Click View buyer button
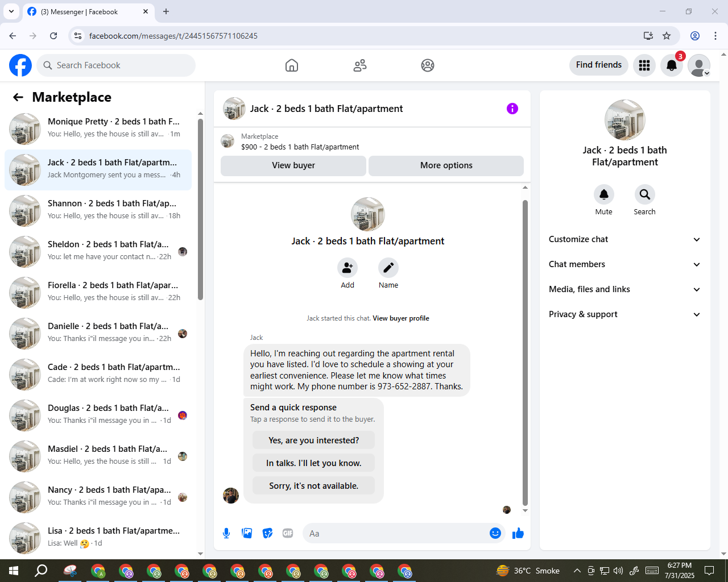Viewport: 728px width, 582px height. (293, 165)
